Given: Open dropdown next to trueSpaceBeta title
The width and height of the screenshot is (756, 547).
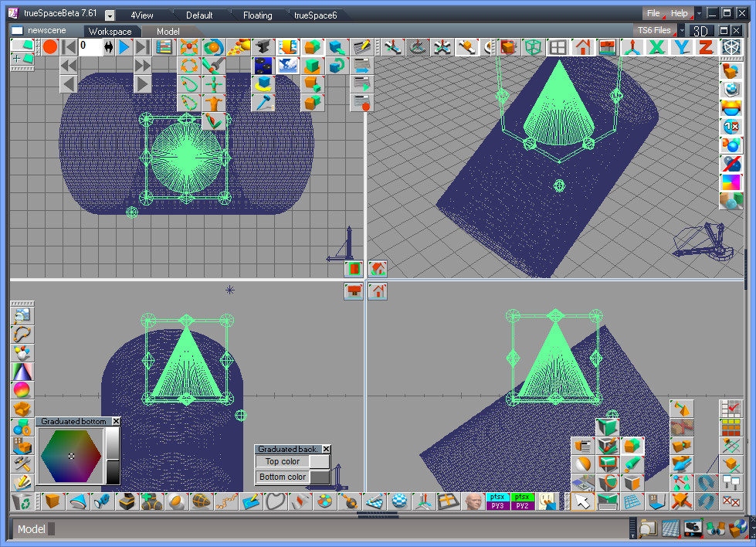Looking at the screenshot, I should (x=110, y=15).
